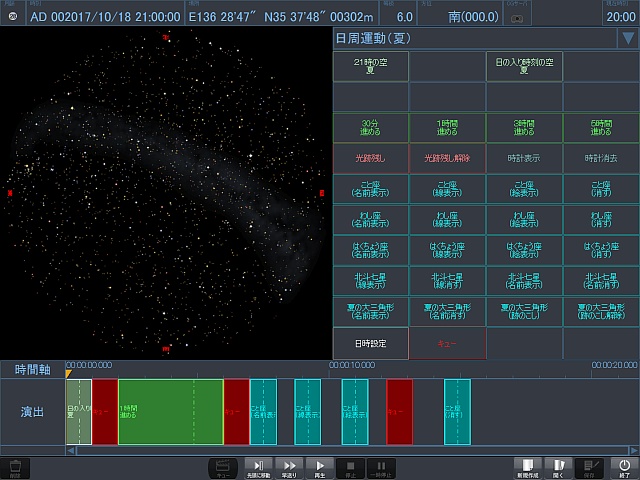Click the date and time field in top bar
Image resolution: width=640 pixels, height=480 pixels.
click(x=104, y=17)
